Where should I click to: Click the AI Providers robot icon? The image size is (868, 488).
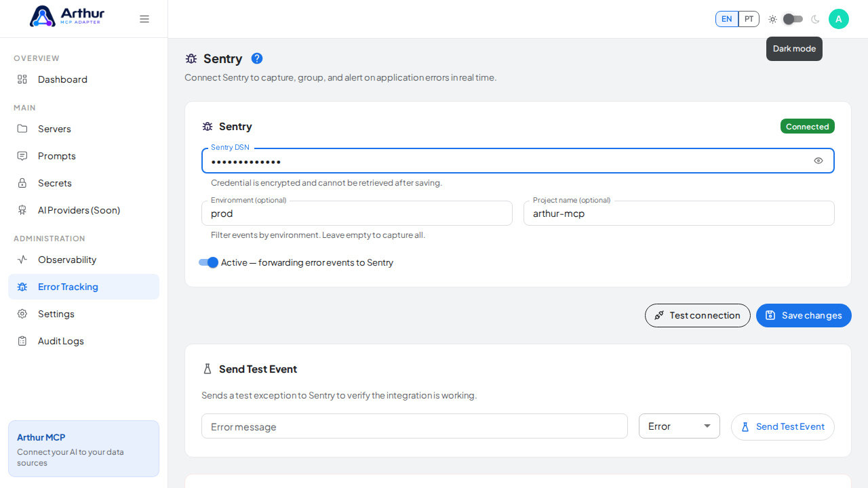[x=22, y=210]
